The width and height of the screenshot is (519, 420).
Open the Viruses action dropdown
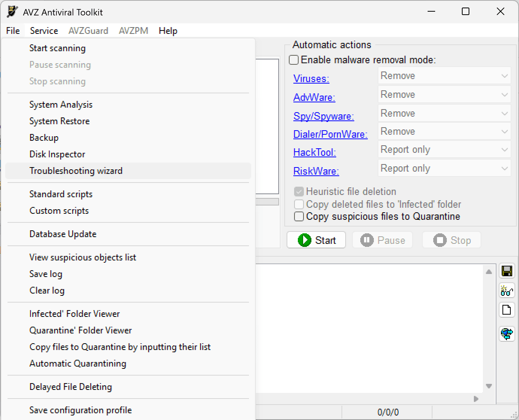click(444, 76)
